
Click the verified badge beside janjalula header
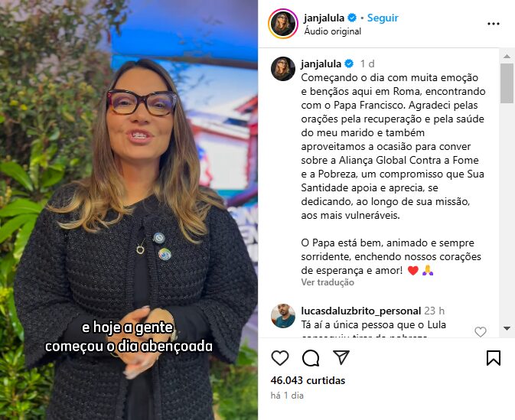coord(352,18)
